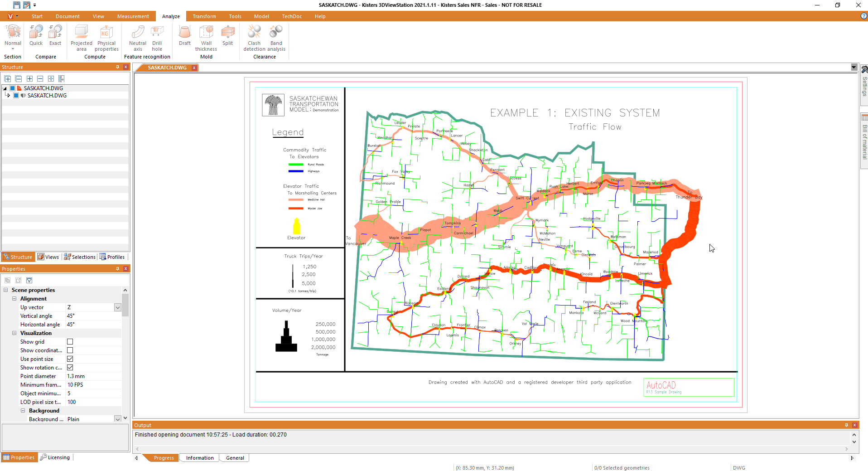Collapse root SASKATCH.DWG tree node
868x471 pixels.
[5, 88]
